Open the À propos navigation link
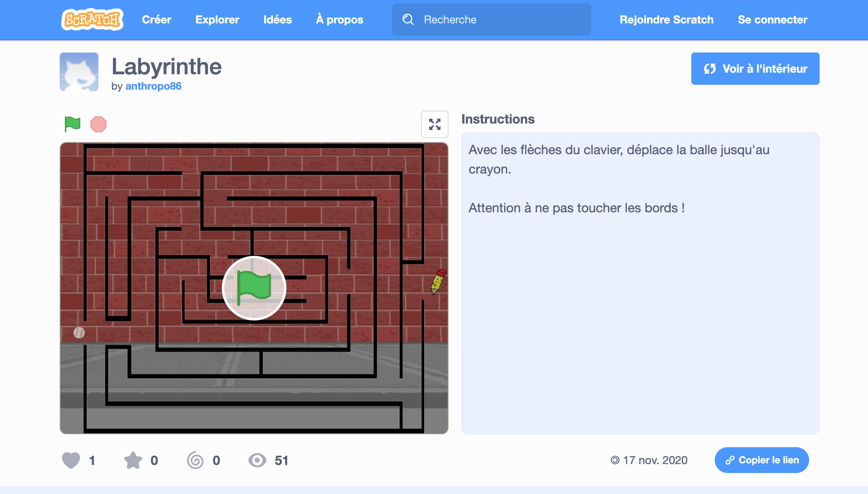Viewport: 868px width, 494px height. [340, 19]
